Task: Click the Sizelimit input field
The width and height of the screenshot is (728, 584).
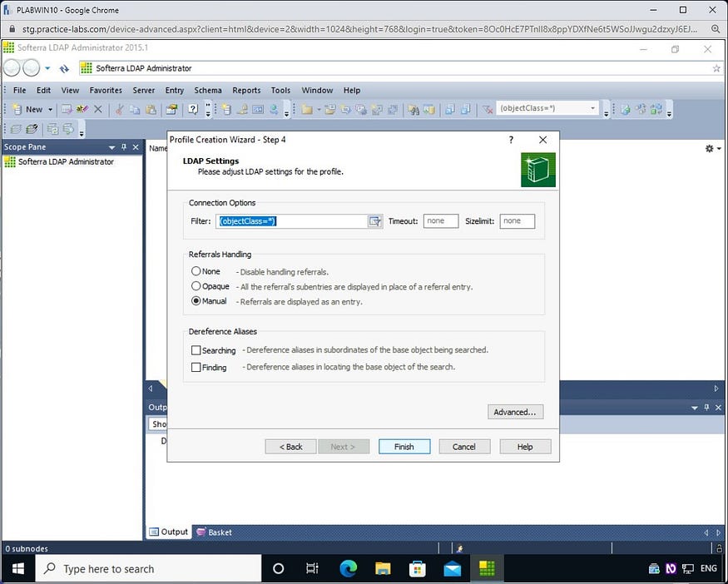Action: (518, 221)
